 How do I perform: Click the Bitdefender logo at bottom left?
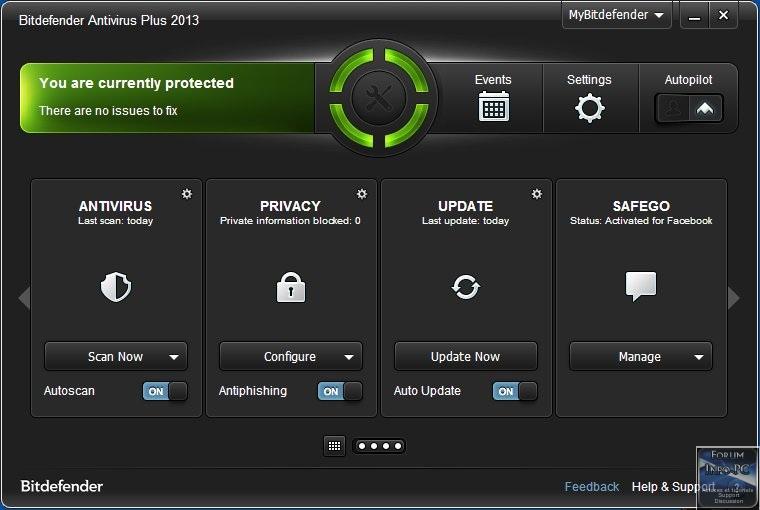[x=62, y=486]
